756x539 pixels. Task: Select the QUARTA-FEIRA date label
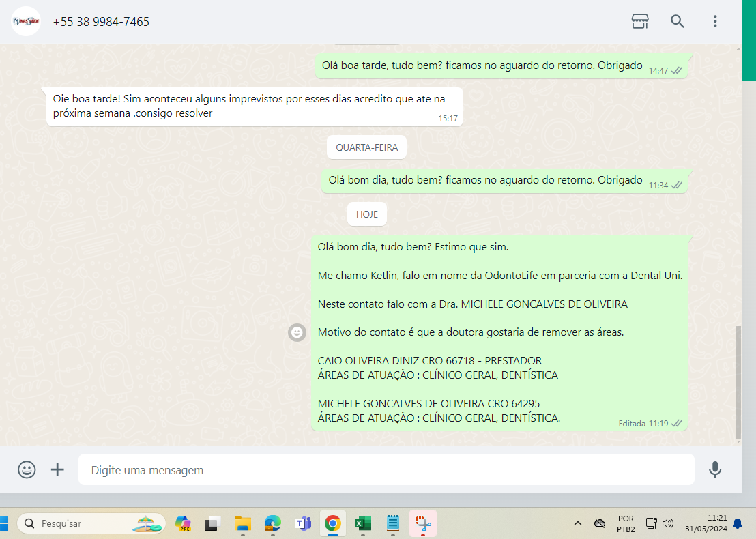366,147
